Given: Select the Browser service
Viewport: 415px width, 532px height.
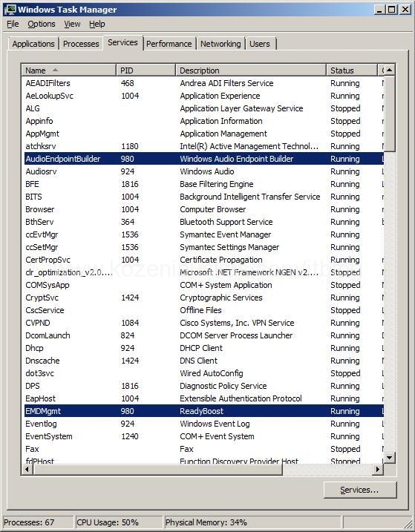Looking at the screenshot, I should pyautogui.click(x=203, y=209).
